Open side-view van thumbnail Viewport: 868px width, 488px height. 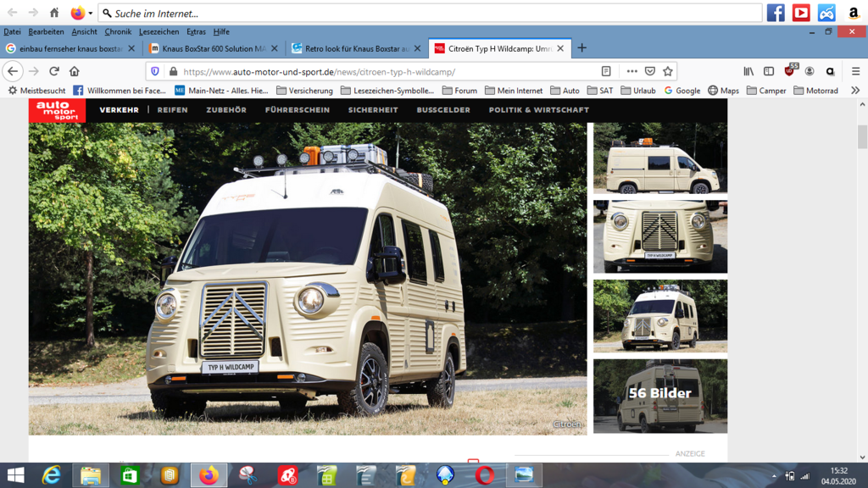pos(660,158)
